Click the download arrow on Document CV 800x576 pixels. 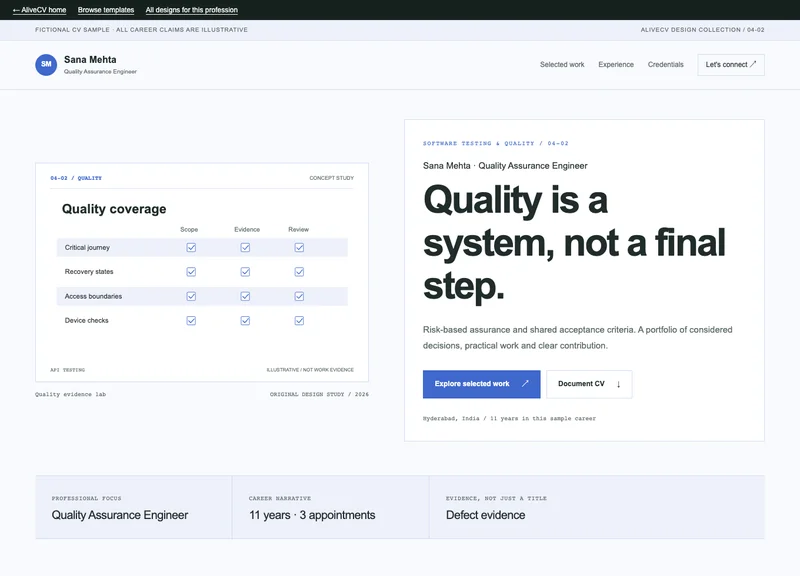tap(618, 384)
